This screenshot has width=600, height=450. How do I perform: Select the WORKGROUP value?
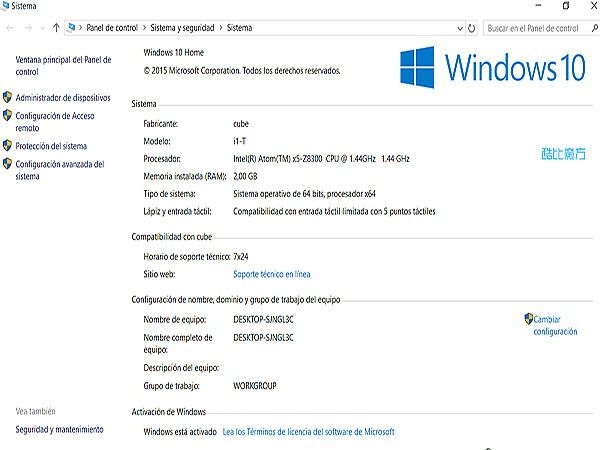pyautogui.click(x=255, y=386)
